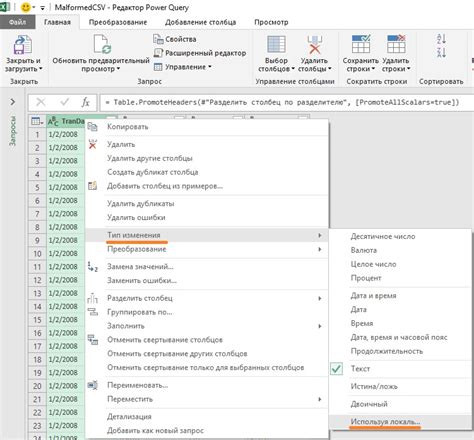The width and height of the screenshot is (474, 440).
Task: Sort ascending with the A-Z icon
Action: pos(441,39)
